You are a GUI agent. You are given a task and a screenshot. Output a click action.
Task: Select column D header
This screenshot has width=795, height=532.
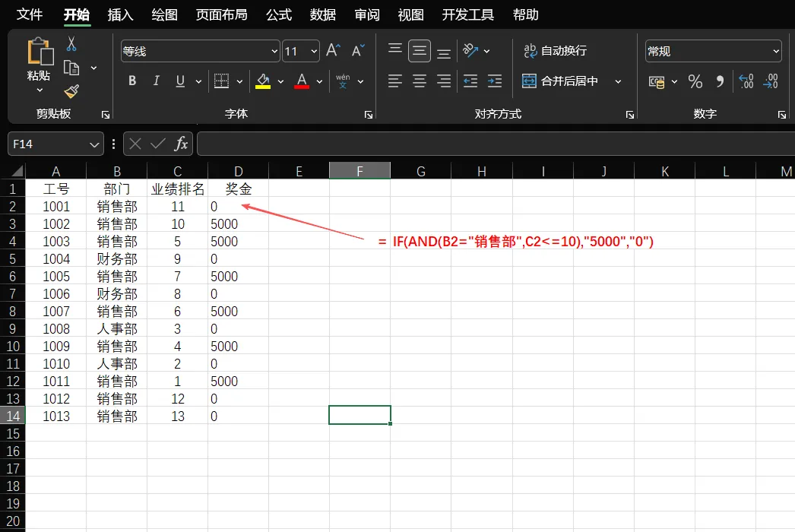pos(239,172)
